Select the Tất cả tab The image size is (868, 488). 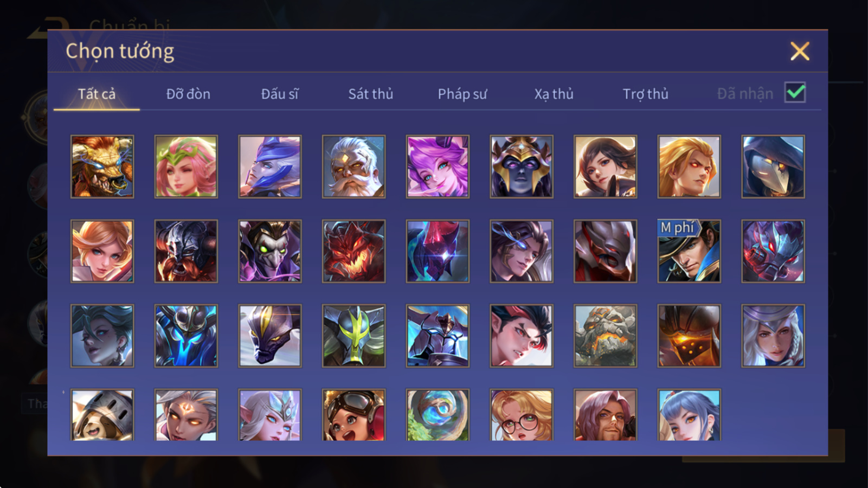(x=97, y=94)
